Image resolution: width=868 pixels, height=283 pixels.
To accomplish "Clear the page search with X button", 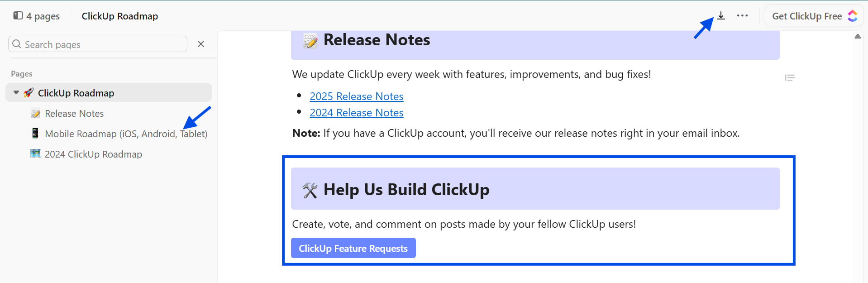I will point(201,44).
